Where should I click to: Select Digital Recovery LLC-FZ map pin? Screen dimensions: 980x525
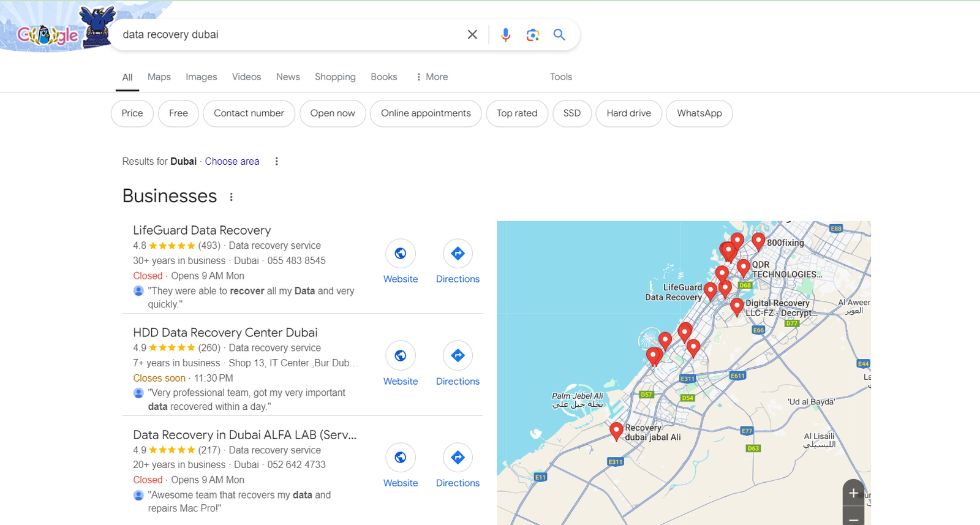[737, 306]
